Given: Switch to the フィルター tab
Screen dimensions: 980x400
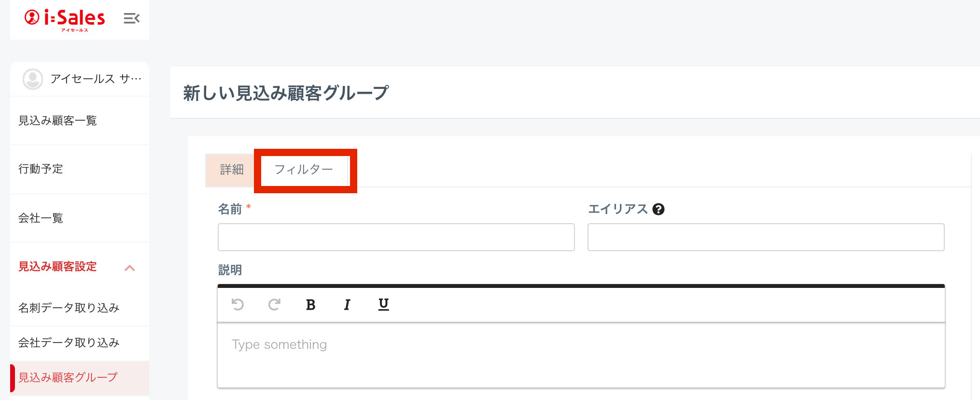Looking at the screenshot, I should pyautogui.click(x=304, y=170).
